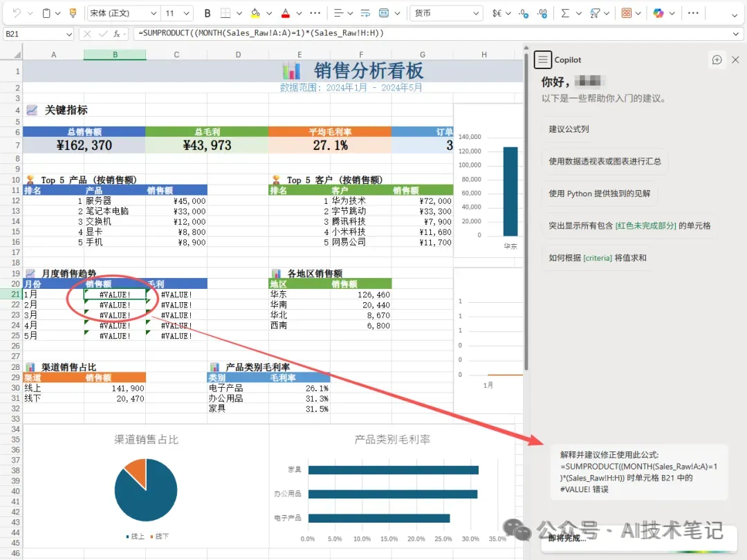Click the currency accounting format icon
Screen dimensions: 747x560
(x=497, y=13)
